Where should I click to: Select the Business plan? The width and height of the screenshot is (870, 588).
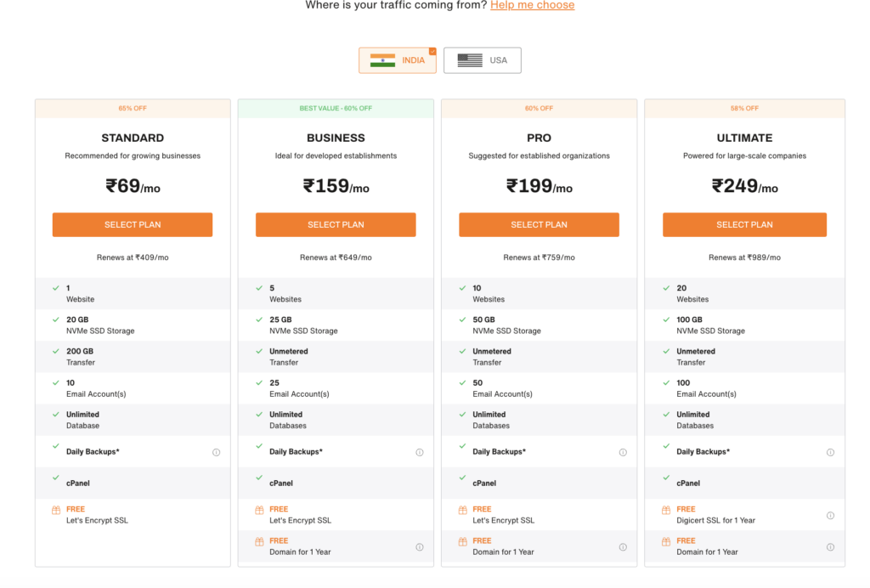click(336, 224)
